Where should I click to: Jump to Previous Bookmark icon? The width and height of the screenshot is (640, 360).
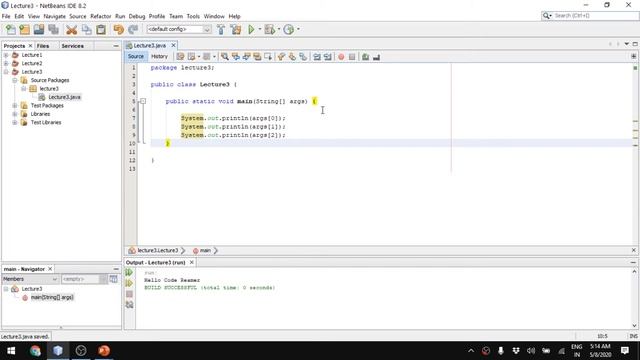tap(281, 57)
